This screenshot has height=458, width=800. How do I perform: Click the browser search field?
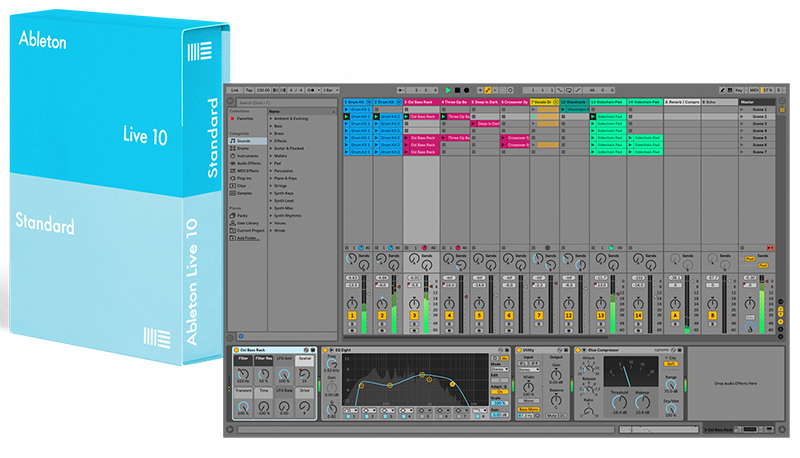286,103
